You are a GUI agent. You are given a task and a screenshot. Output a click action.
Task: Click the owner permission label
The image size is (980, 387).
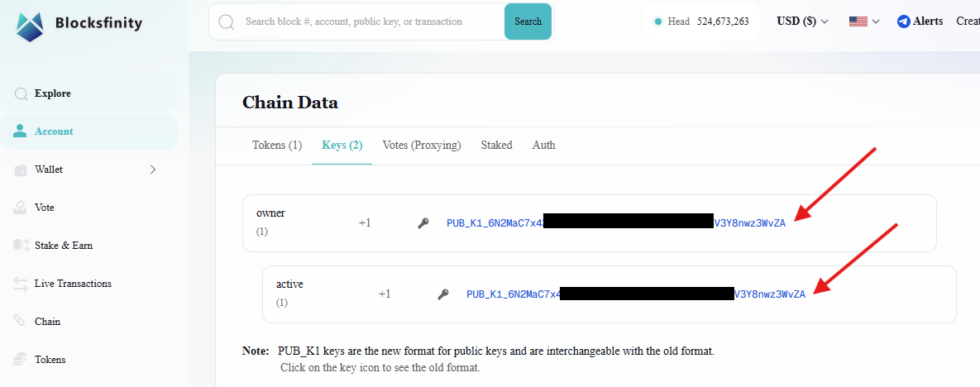[x=270, y=213]
